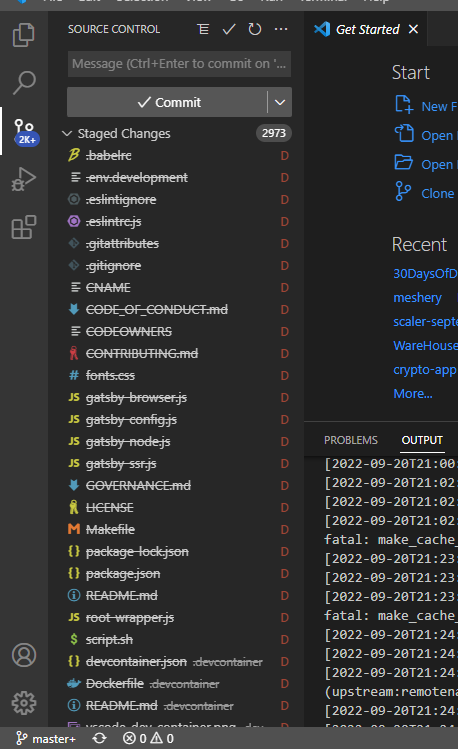Refresh source control with the refresh icon
The image size is (458, 749).
click(x=255, y=30)
